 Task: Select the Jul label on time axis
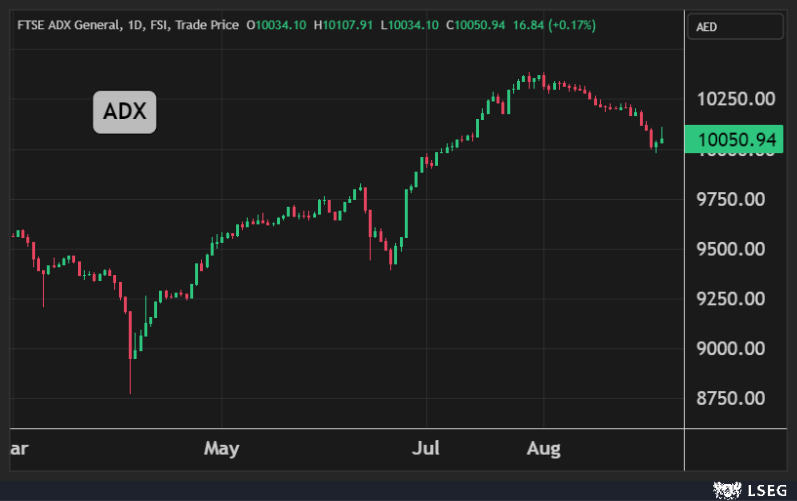pyautogui.click(x=428, y=448)
